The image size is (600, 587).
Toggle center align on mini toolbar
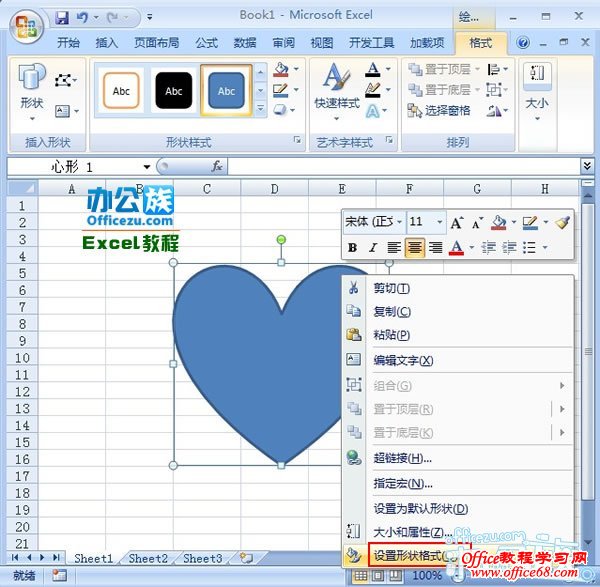click(x=414, y=248)
